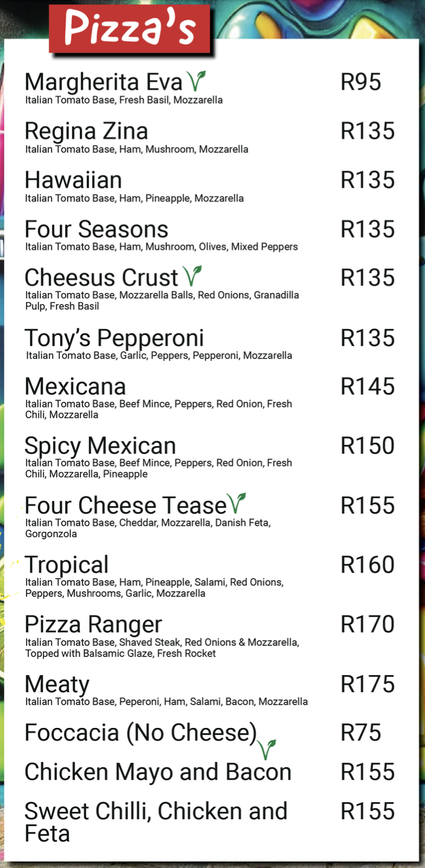Select the Meaty pizza title

(57, 685)
